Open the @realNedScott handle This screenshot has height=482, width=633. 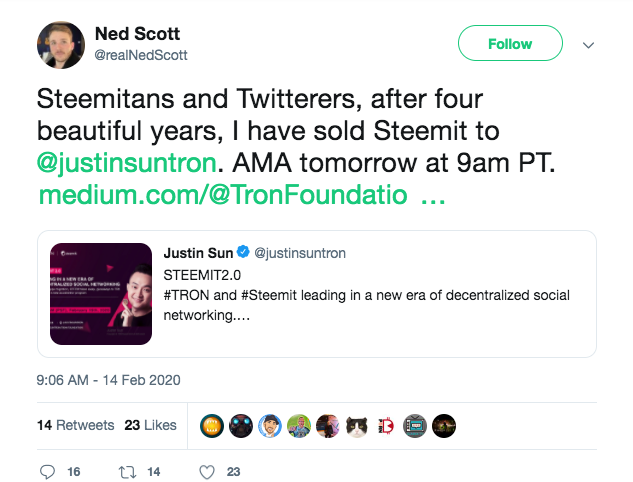tap(141, 55)
